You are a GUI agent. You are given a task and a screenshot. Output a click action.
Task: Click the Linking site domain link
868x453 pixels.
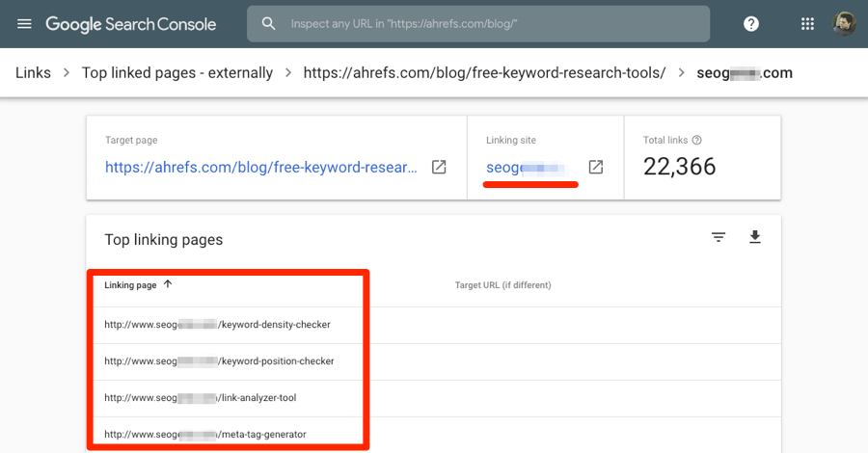point(528,167)
